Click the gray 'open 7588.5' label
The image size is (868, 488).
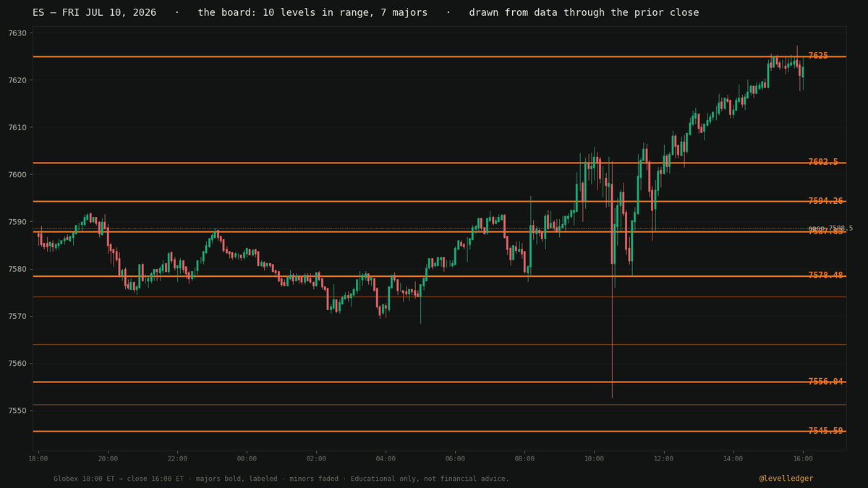click(830, 228)
